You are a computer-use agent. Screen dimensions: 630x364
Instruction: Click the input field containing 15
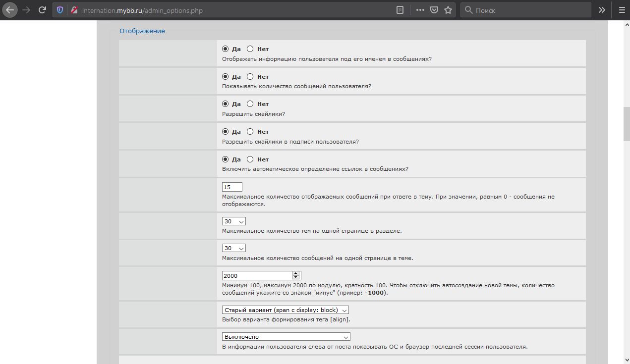pyautogui.click(x=232, y=187)
